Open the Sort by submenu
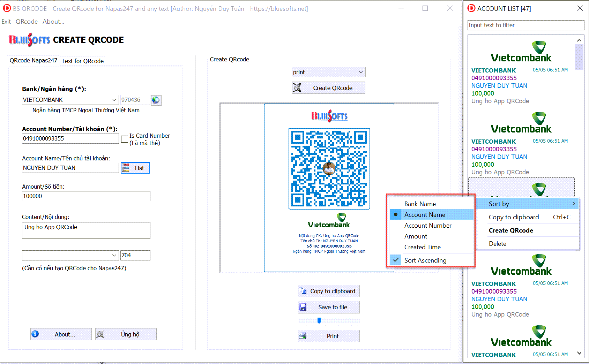Screen dimensions: 589x364 coord(527,204)
